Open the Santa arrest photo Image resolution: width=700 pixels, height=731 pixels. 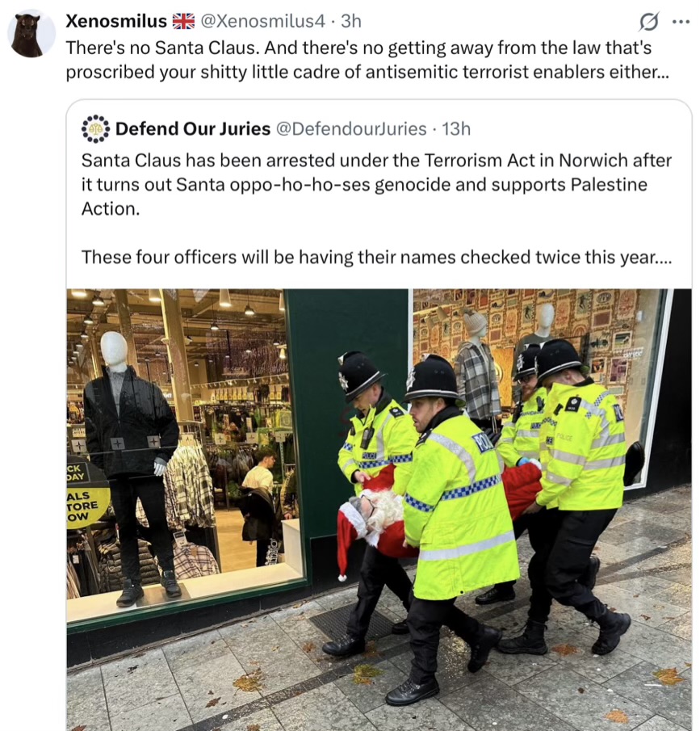(x=379, y=510)
